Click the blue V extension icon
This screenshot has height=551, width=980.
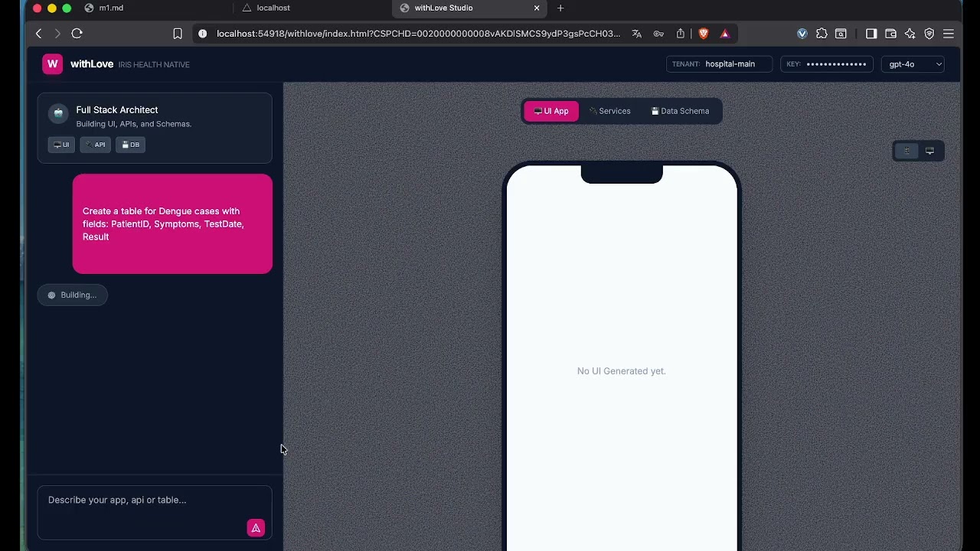[802, 34]
